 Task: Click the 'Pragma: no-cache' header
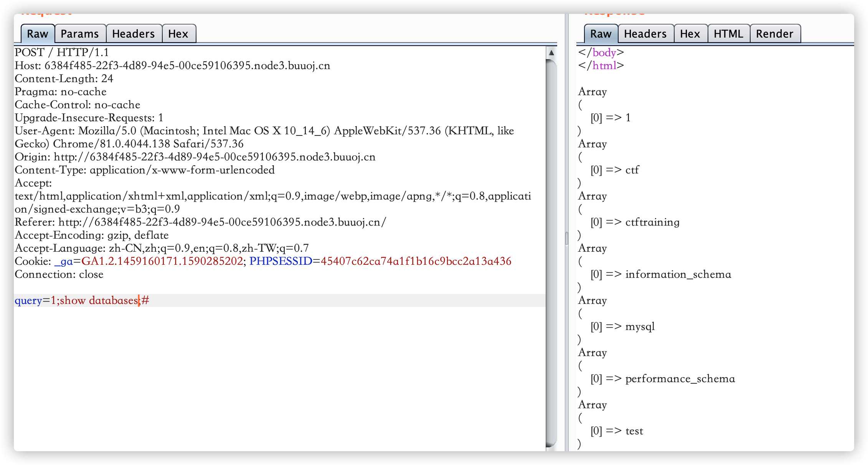pyautogui.click(x=61, y=92)
